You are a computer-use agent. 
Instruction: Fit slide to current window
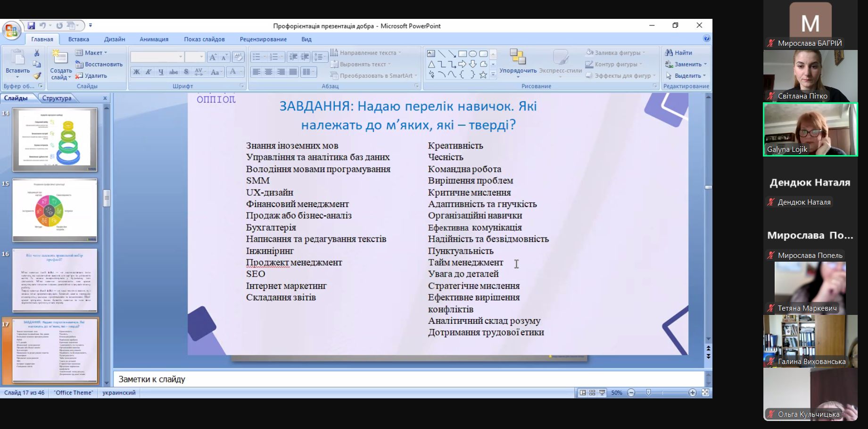(705, 393)
